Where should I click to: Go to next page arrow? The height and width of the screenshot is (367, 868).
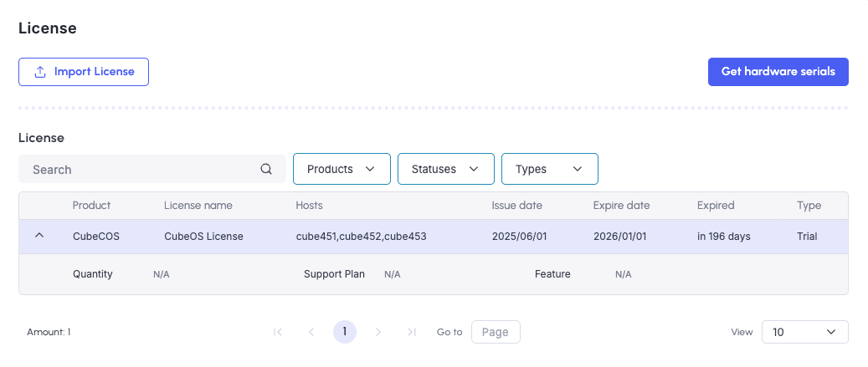click(378, 332)
